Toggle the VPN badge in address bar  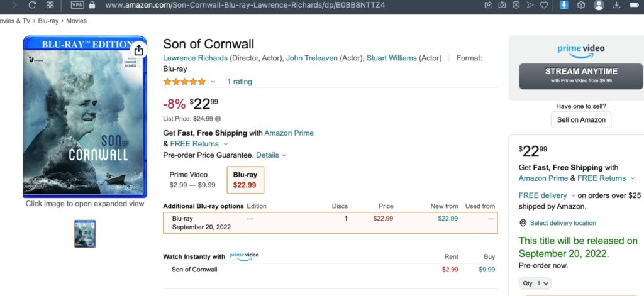click(77, 5)
